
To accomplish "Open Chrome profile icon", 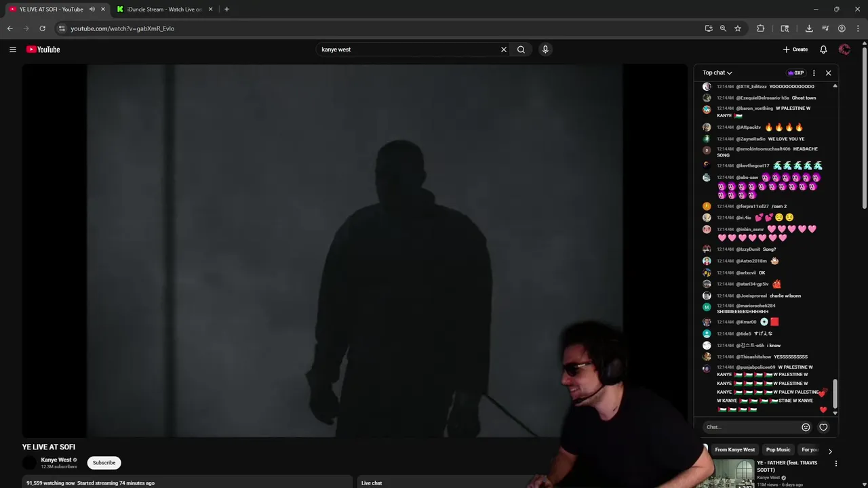I will [842, 28].
